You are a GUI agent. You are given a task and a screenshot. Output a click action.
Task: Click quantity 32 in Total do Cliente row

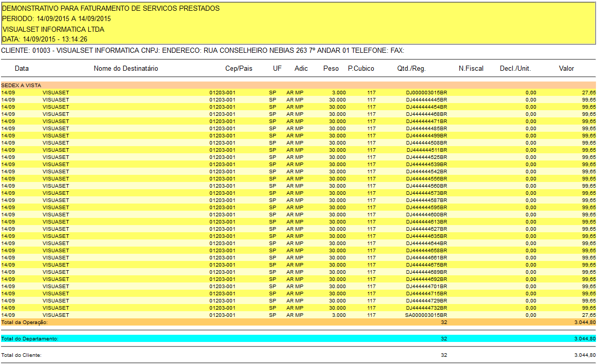click(x=444, y=355)
